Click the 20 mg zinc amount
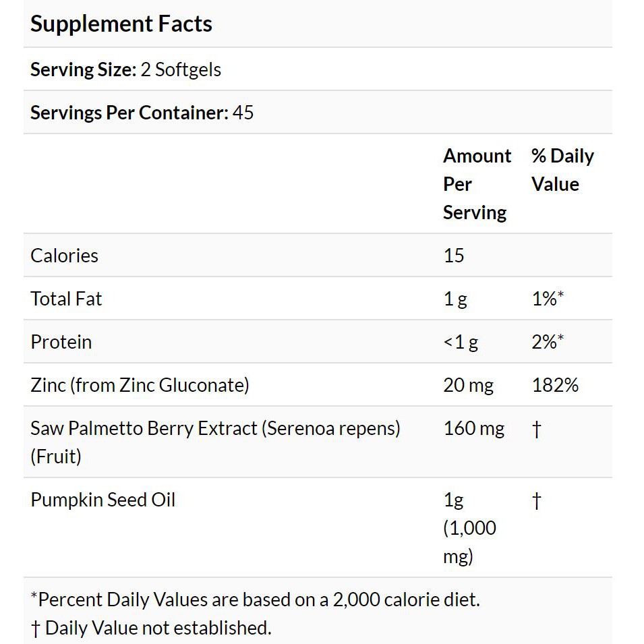 (469, 386)
